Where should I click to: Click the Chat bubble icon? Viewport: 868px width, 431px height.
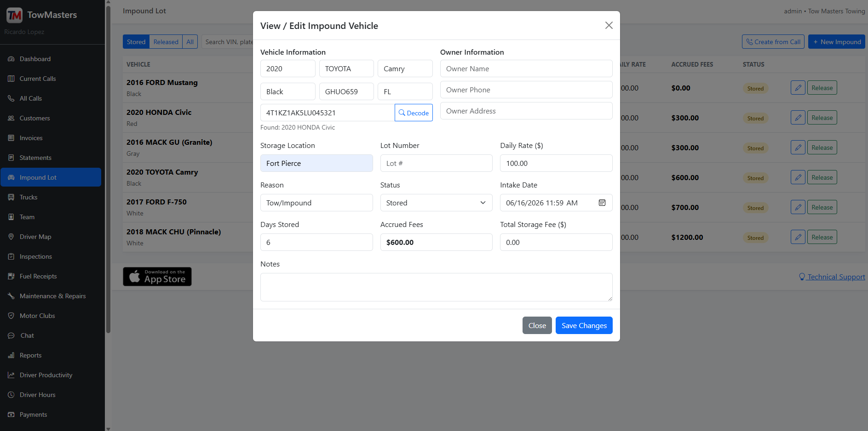coord(11,335)
